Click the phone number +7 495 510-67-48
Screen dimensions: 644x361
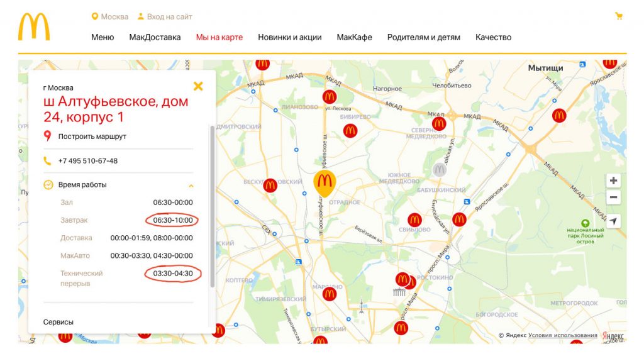tap(88, 161)
